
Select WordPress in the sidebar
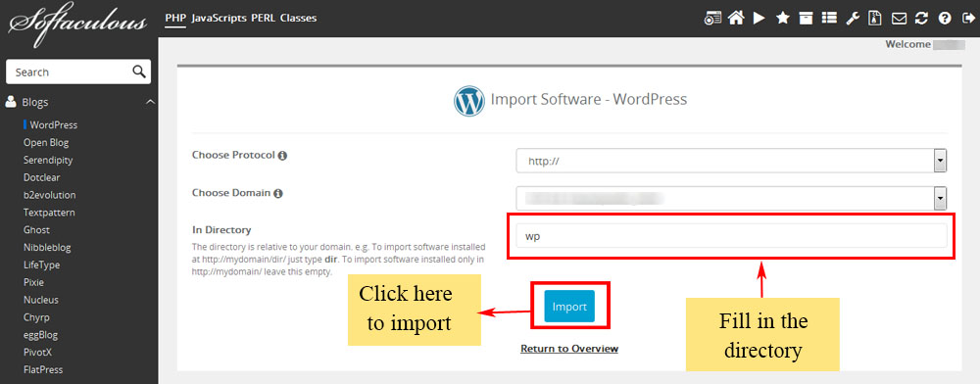54,124
